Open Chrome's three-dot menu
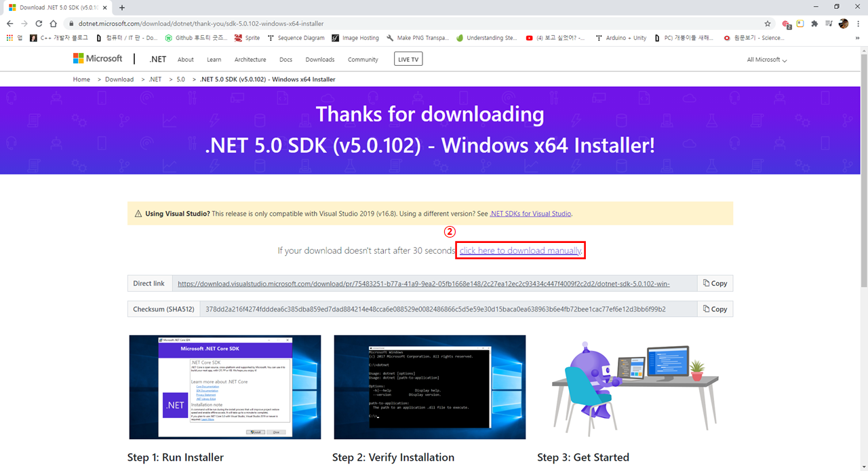Screen dimensions: 868x471 click(858, 23)
